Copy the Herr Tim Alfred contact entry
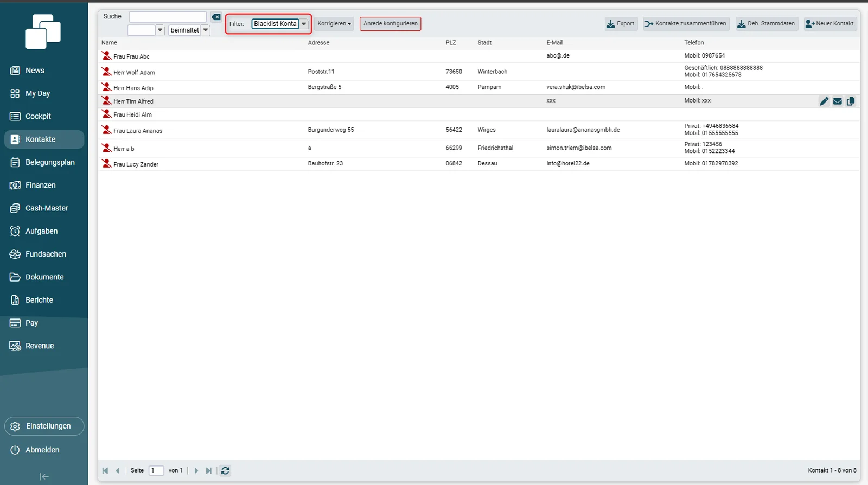The height and width of the screenshot is (485, 868). (x=851, y=101)
